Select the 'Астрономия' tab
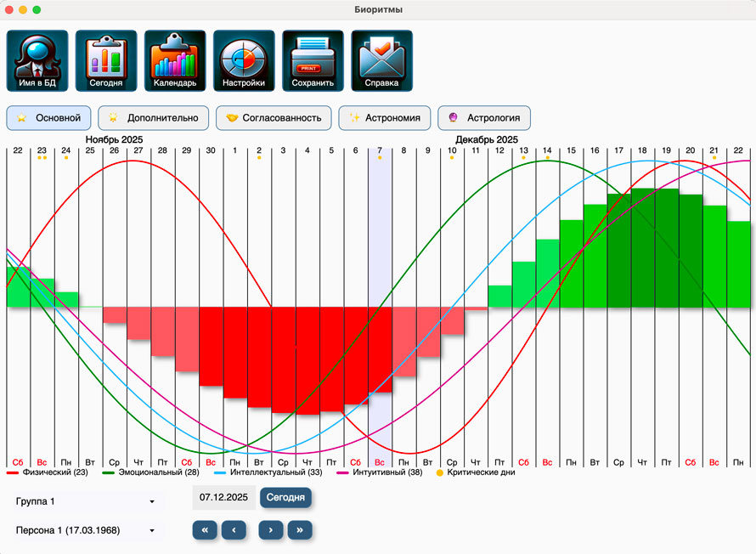Image resolution: width=756 pixels, height=554 pixels. coord(384,118)
